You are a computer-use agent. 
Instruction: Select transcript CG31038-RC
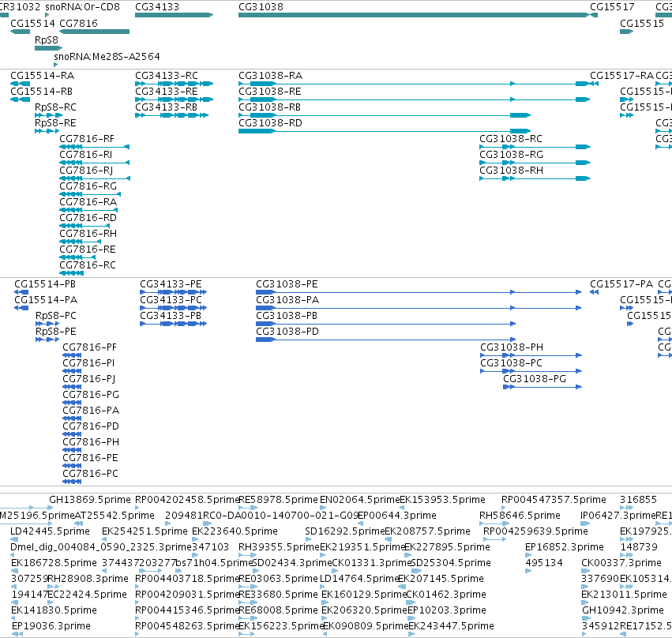[x=510, y=139]
